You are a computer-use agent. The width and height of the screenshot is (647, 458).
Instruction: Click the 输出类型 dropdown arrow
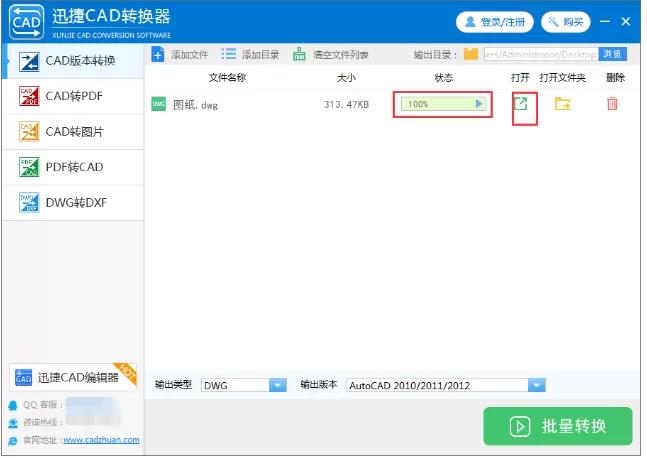(278, 385)
